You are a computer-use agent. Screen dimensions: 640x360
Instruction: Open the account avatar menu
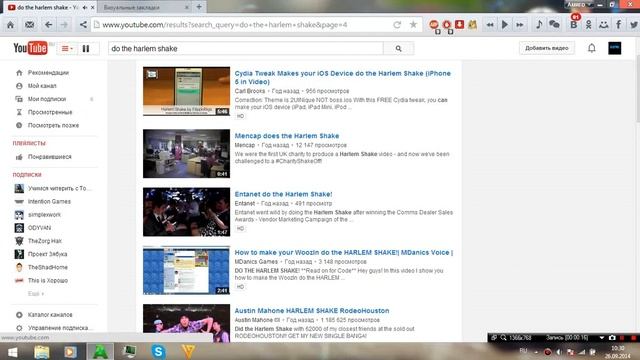(x=615, y=48)
